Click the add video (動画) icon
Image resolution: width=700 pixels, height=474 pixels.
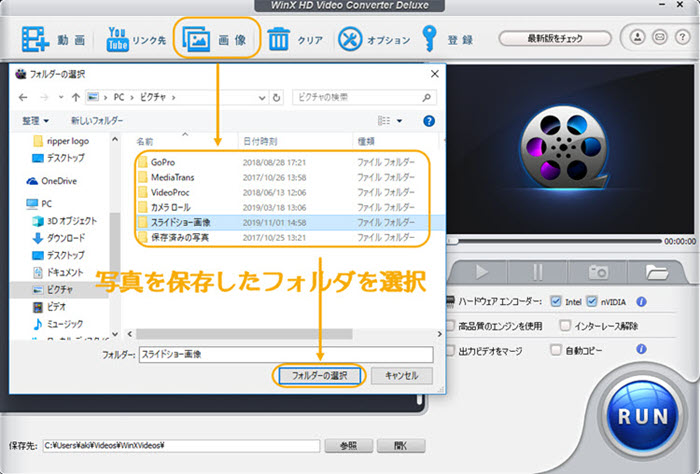point(35,39)
